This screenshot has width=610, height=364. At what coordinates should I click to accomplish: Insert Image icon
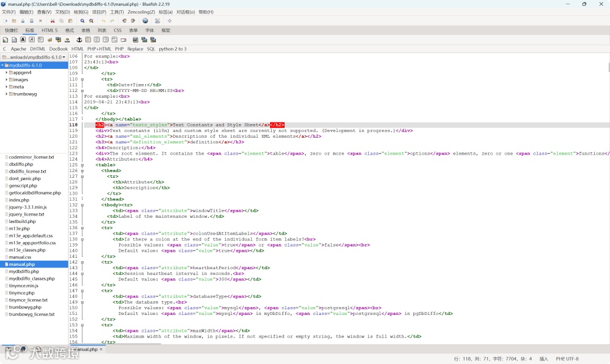[x=136, y=40]
